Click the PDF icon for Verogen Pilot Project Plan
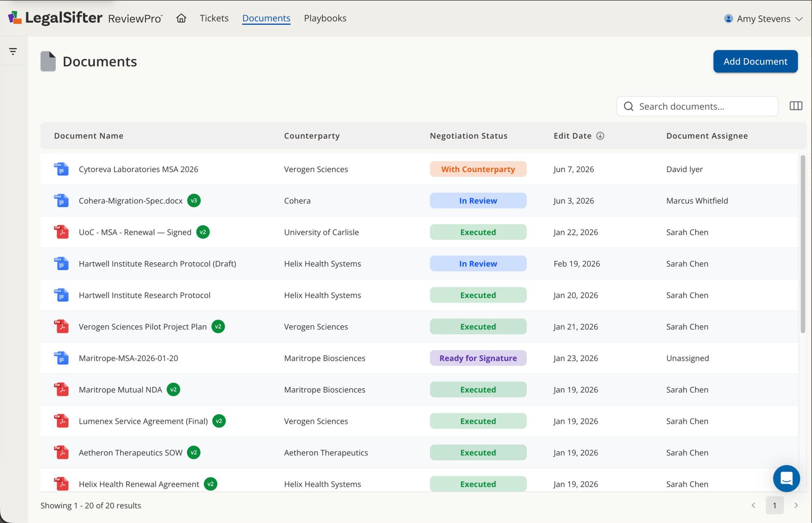812x523 pixels. tap(61, 327)
